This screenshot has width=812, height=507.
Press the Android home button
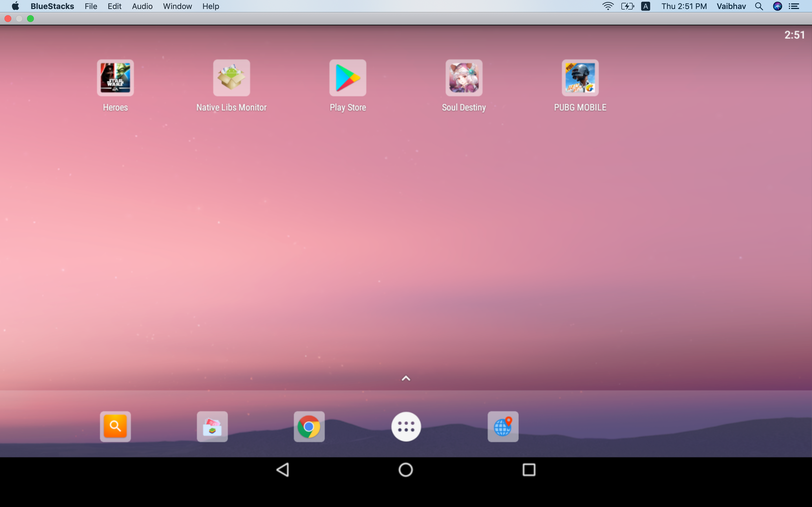coord(406,470)
